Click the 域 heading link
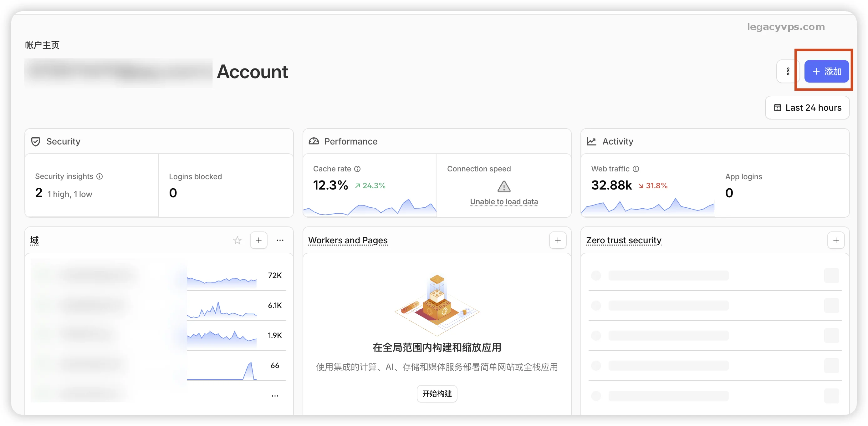This screenshot has width=868, height=426. coord(34,241)
